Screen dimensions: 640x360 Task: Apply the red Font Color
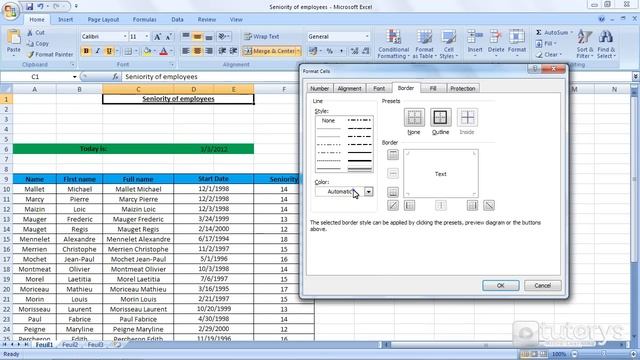(164, 51)
